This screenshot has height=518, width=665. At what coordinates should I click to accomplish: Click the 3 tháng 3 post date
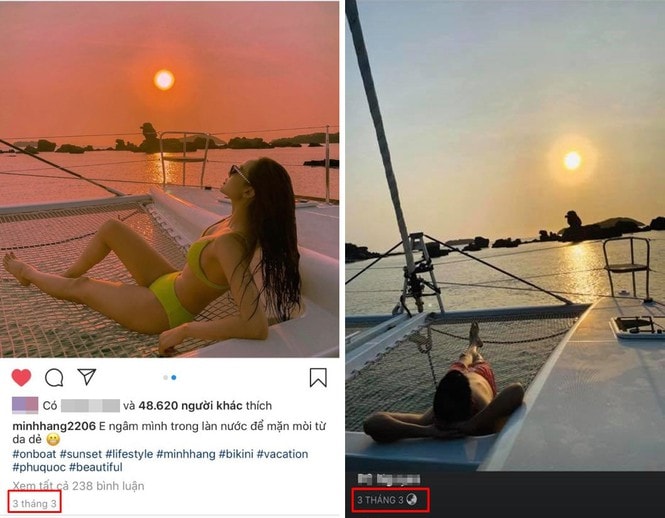(x=34, y=503)
